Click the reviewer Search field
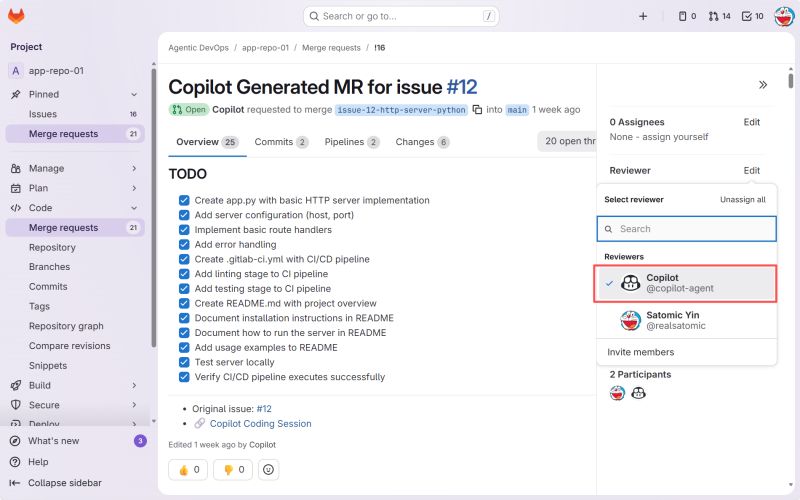Image resolution: width=800 pixels, height=500 pixels. coord(687,229)
